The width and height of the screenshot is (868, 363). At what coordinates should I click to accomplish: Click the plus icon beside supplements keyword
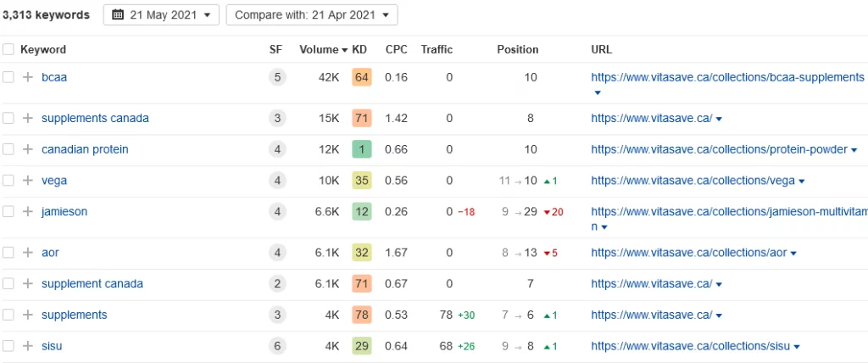coord(28,315)
